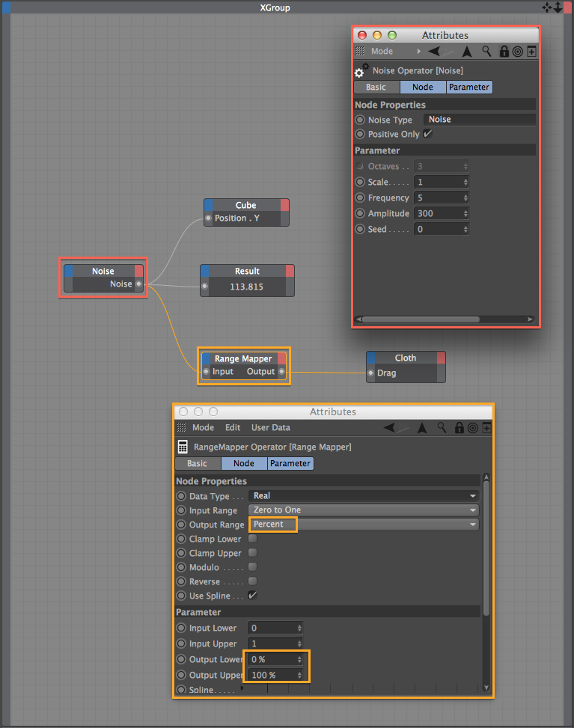Click vertical scrollbar in Range Mapper Attributes

[x=486, y=548]
